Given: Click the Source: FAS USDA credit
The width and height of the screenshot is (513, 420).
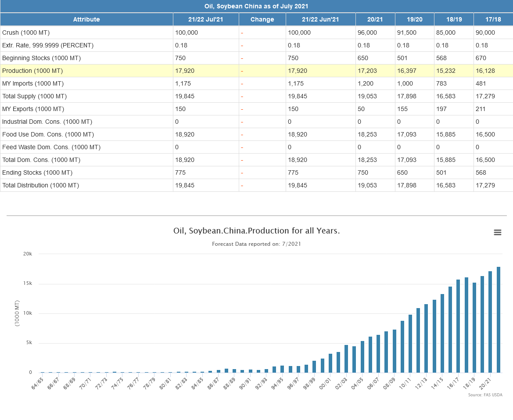Looking at the screenshot, I should 485,395.
